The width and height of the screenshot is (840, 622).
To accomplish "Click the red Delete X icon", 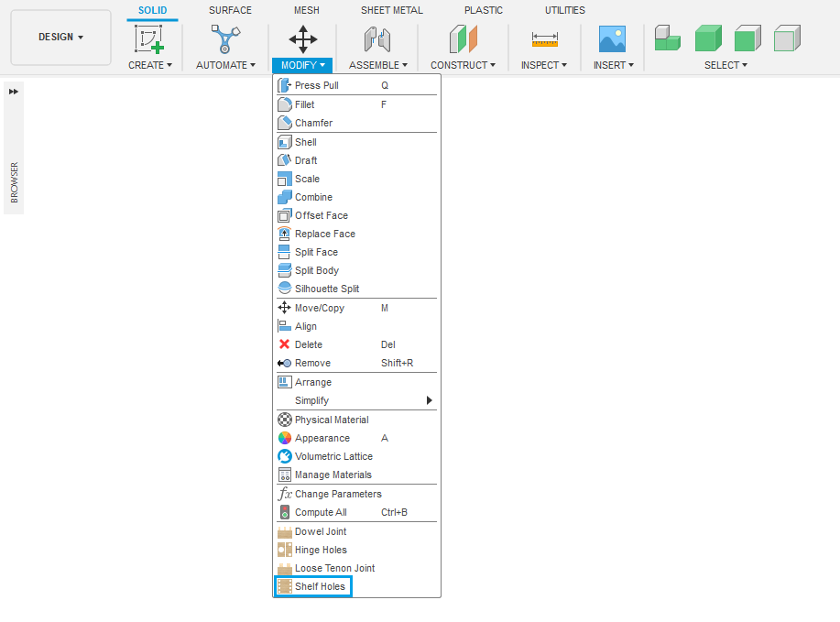I will 284,344.
